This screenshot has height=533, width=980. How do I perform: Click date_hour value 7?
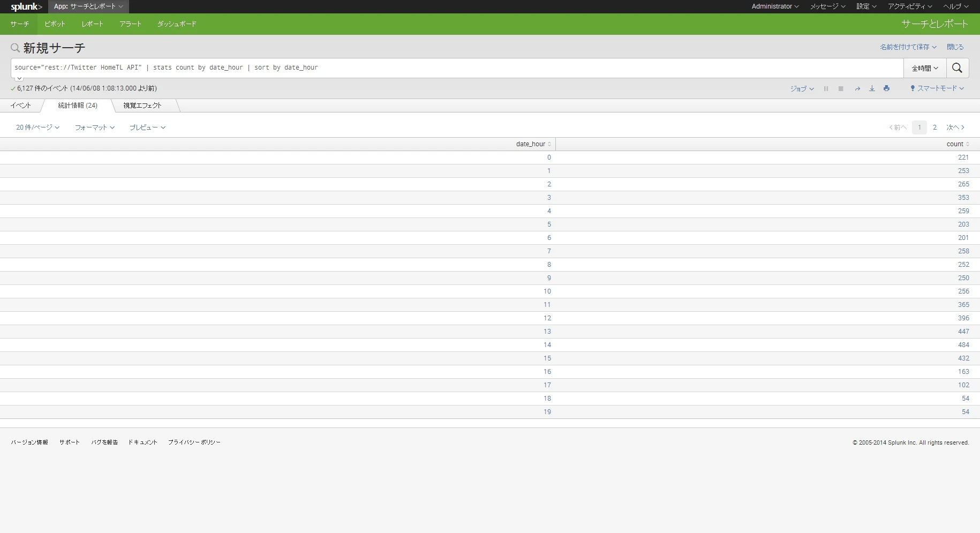549,251
